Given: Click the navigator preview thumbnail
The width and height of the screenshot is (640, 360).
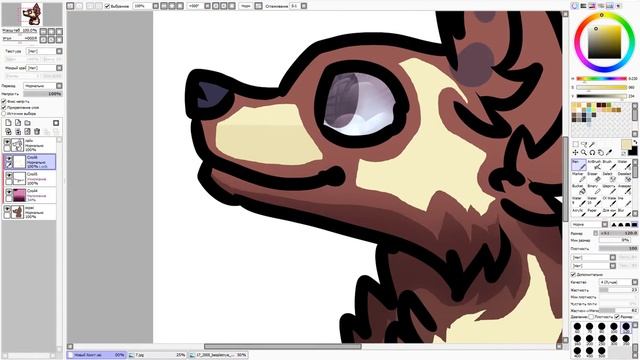Looking at the screenshot, I should pyautogui.click(x=32, y=15).
